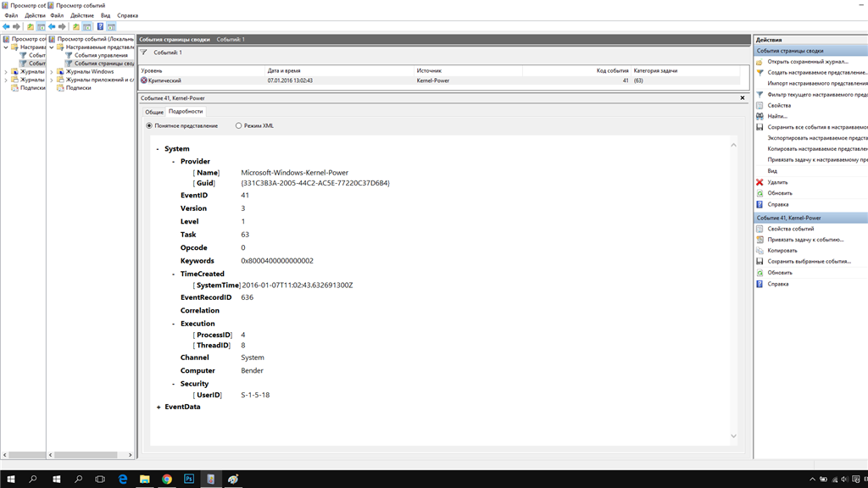Click the 'Сохранить выбранные события...' floppy icon
The height and width of the screenshot is (488, 868).
click(759, 261)
